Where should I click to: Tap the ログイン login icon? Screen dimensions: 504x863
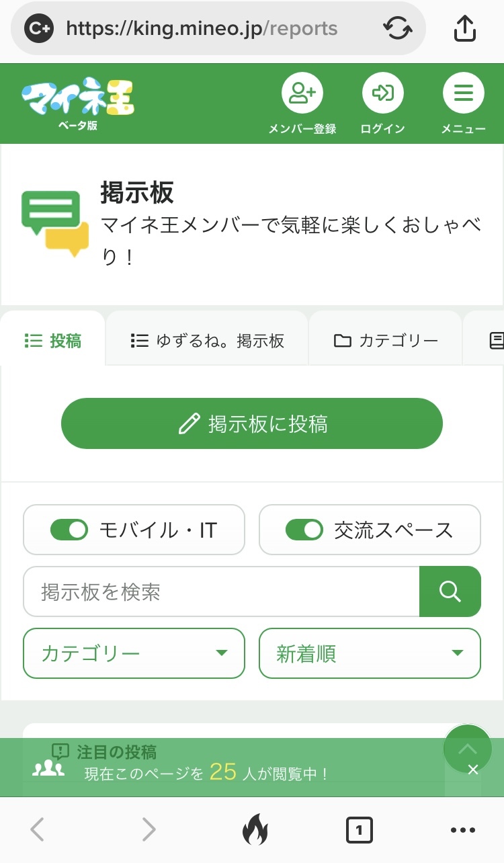382,94
